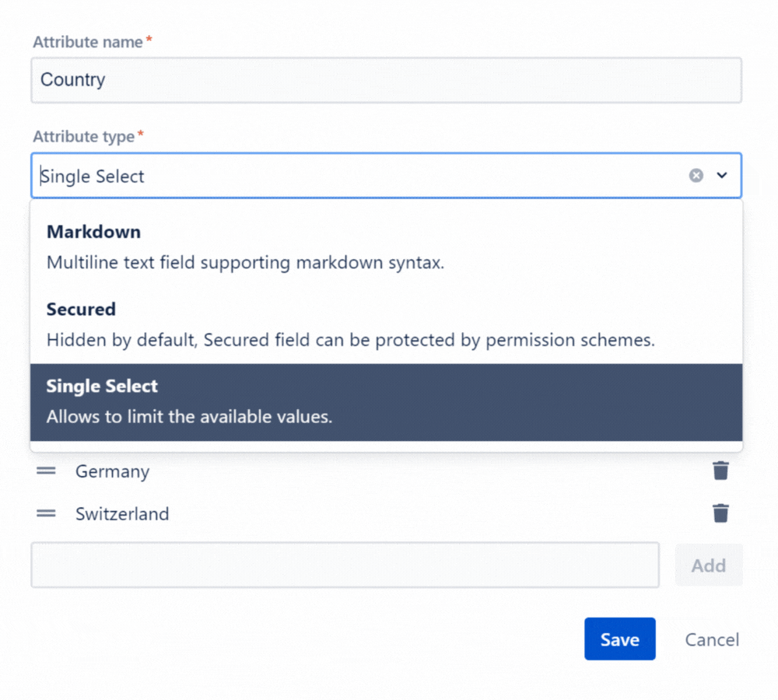778x700 pixels.
Task: Click the Attribute type label
Action: coord(84,137)
